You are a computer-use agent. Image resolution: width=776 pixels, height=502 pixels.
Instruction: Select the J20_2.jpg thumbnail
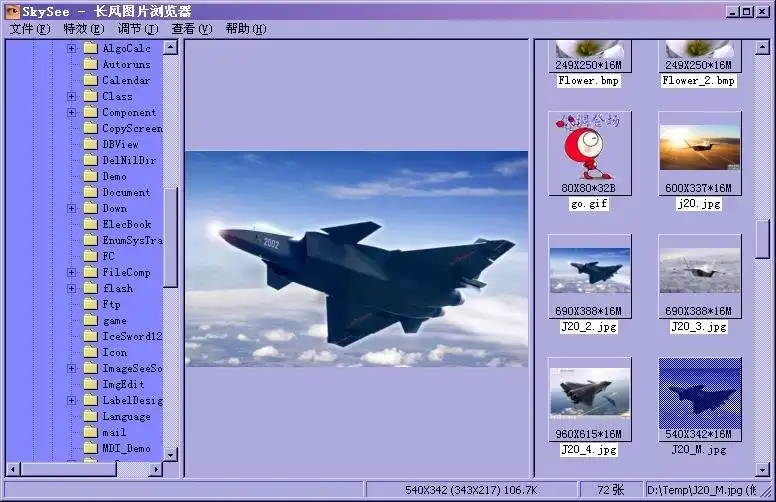[589, 276]
